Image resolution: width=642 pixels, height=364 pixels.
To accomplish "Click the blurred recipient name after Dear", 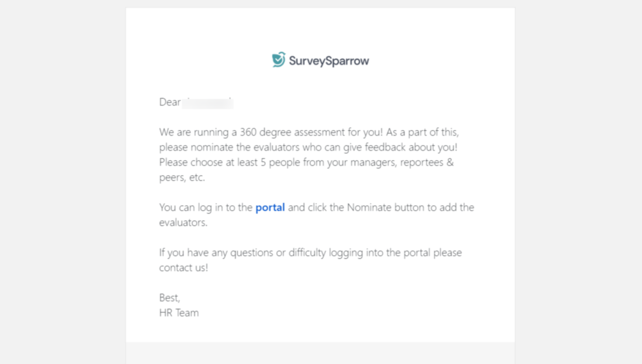I will click(207, 102).
